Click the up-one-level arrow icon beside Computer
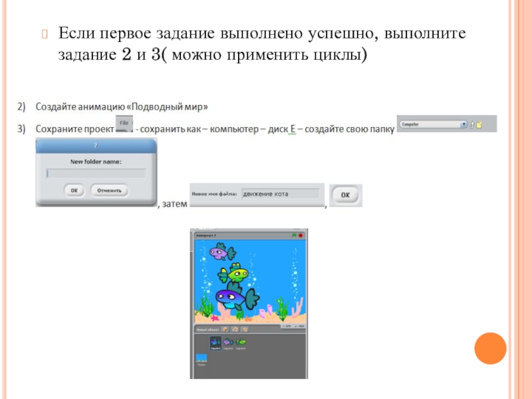This screenshot has width=532, height=399. [x=472, y=125]
